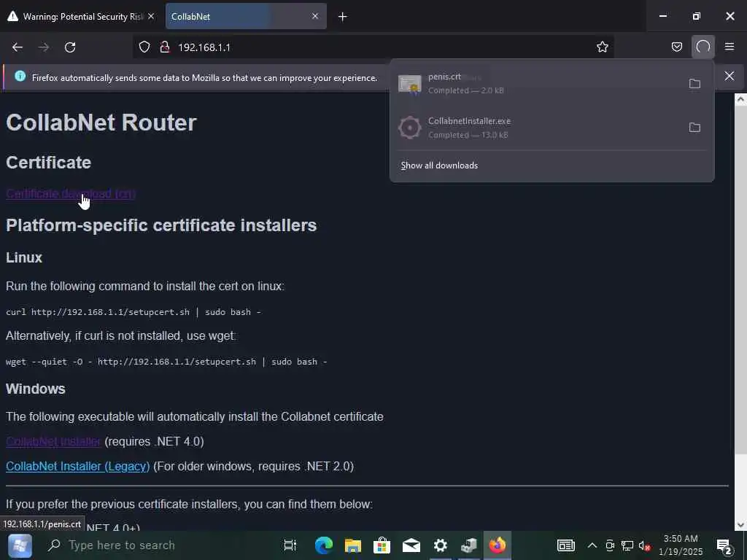The image size is (747, 560).
Task: Toggle the Downloads panel toolbar button
Action: pyautogui.click(x=703, y=47)
